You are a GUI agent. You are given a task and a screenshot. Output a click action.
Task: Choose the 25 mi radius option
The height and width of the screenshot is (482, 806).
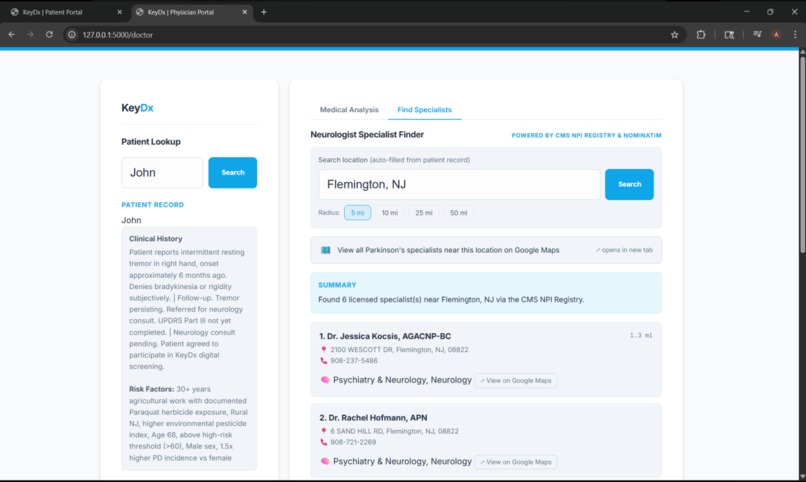click(424, 213)
